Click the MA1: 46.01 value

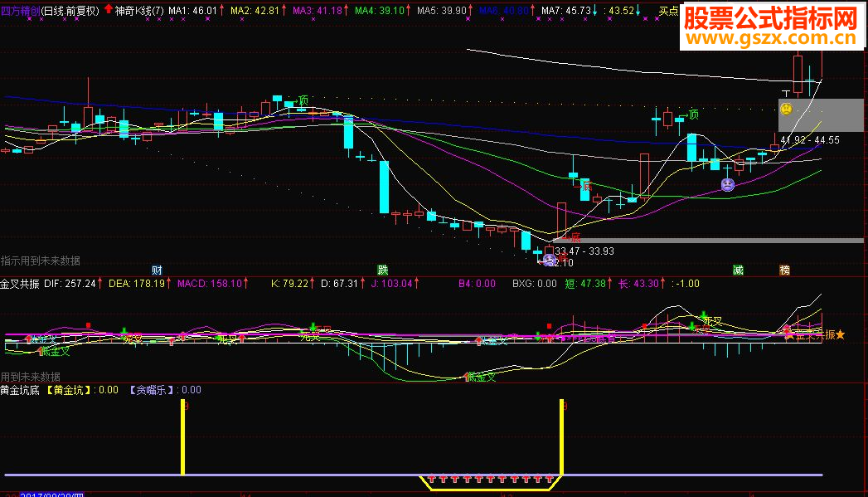(192, 11)
